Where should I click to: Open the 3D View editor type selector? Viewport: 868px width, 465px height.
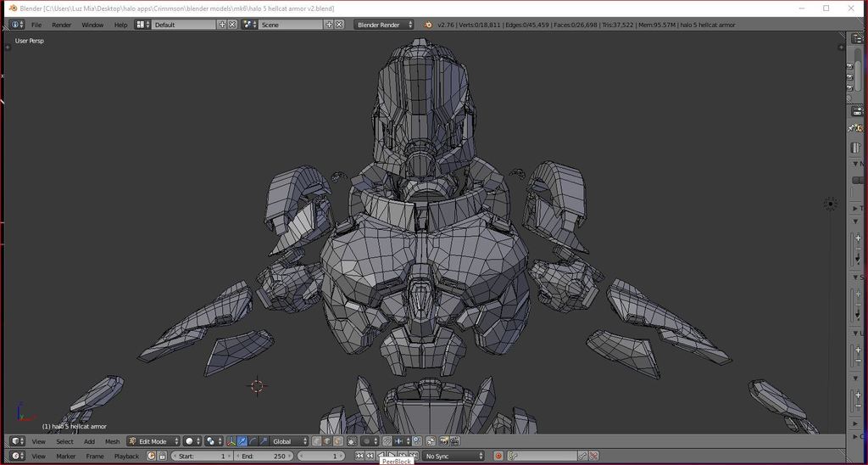(18, 441)
